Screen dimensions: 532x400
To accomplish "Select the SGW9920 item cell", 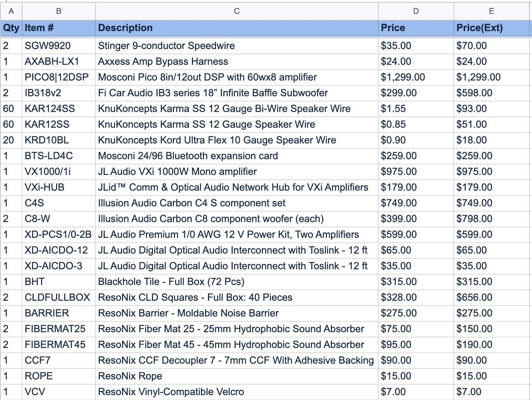I will 59,46.
